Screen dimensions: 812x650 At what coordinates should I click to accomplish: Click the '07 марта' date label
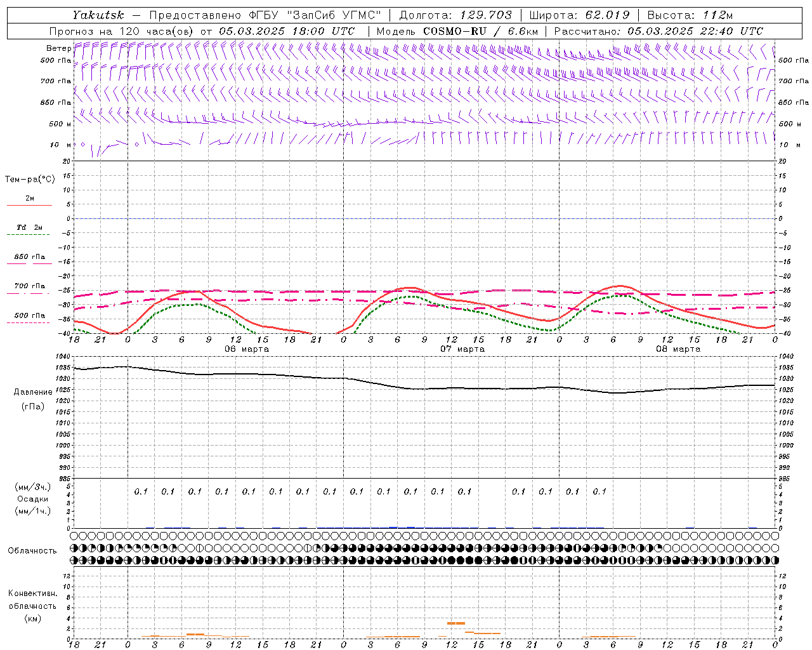click(x=462, y=349)
